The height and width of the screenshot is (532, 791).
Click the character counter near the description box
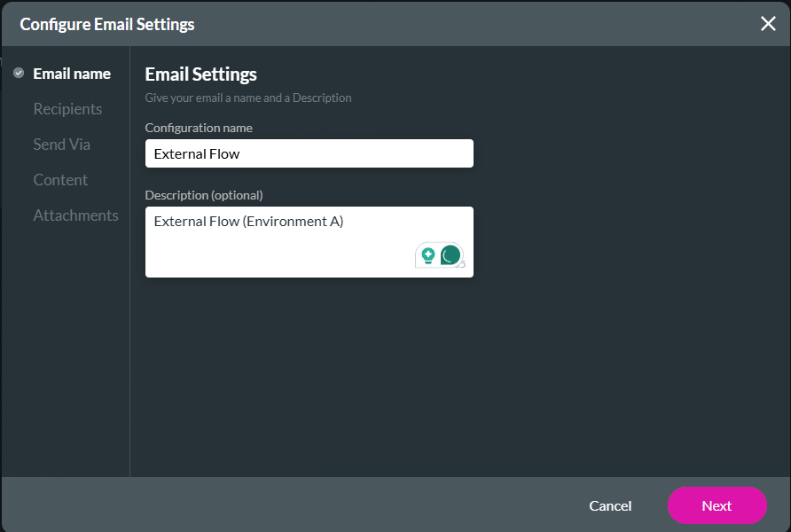(x=461, y=264)
